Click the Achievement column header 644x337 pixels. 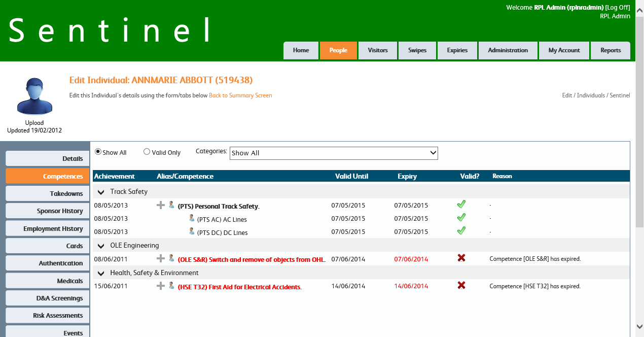click(x=114, y=176)
